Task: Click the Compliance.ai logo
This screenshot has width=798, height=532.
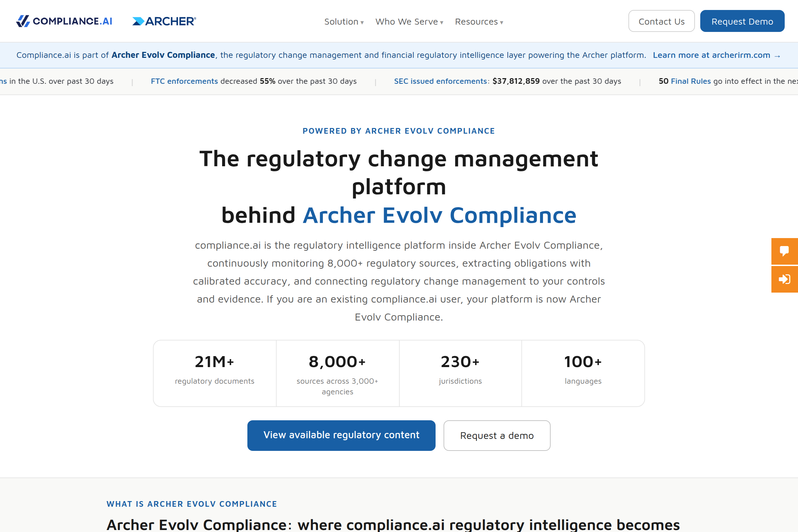Action: click(64, 21)
